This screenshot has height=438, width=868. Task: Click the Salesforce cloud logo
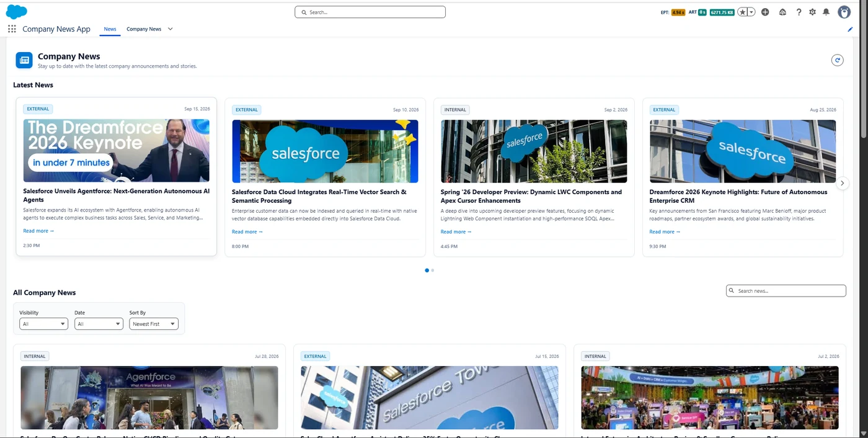(17, 11)
